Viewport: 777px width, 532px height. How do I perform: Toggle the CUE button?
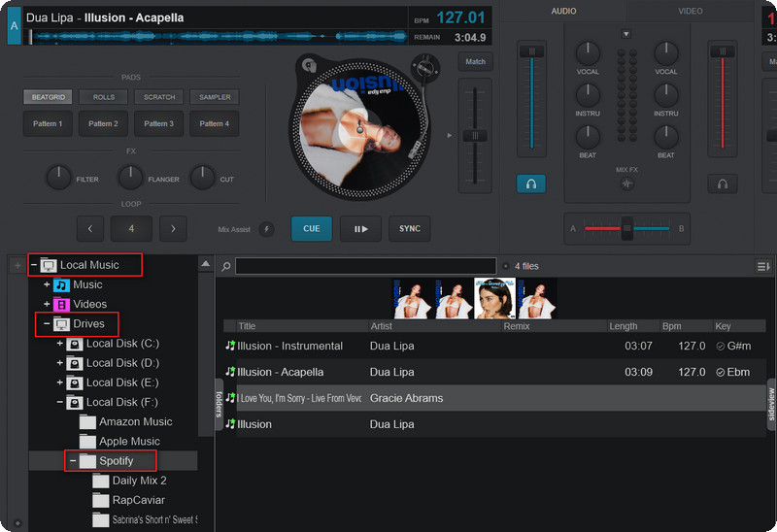[311, 229]
